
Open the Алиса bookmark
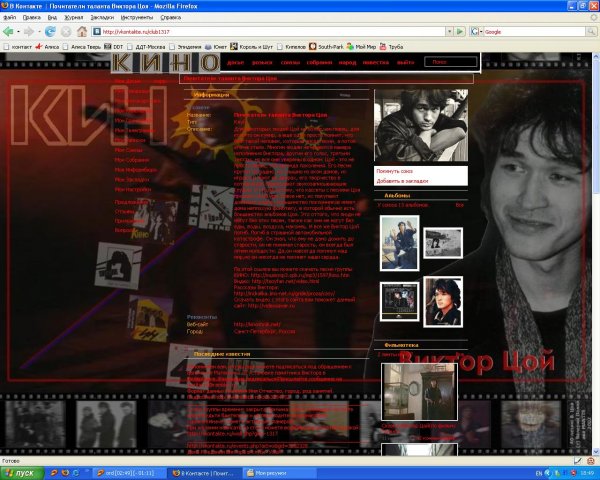pyautogui.click(x=47, y=47)
